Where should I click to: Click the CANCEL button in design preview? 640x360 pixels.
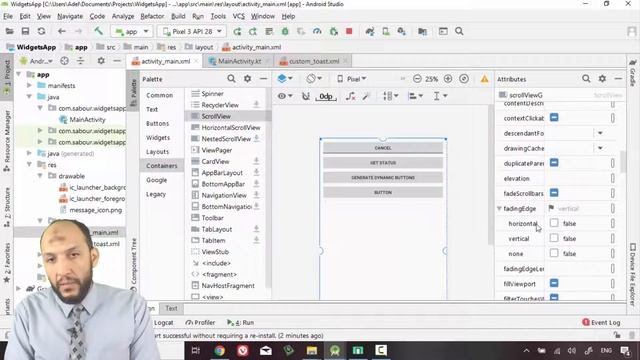383,148
